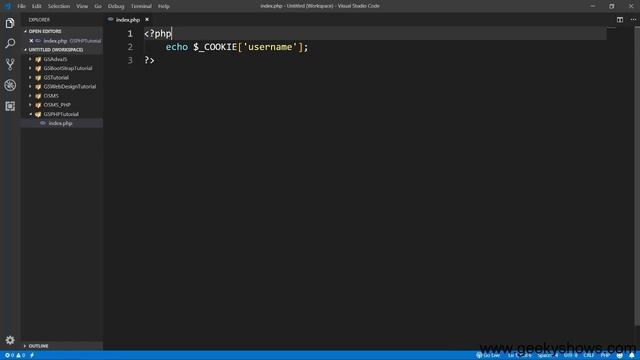Screen dimensions: 640x360
Task: Click the line and column status indicator
Action: click(x=520, y=356)
